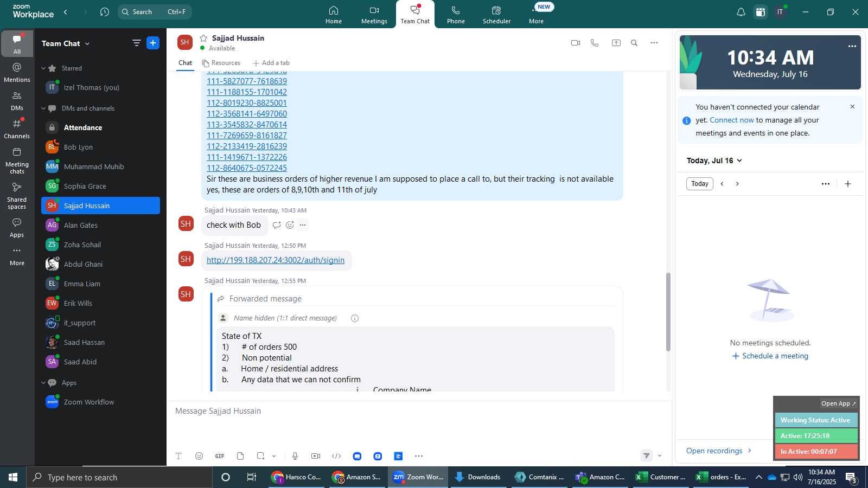The width and height of the screenshot is (868, 488).
Task: Star the Sajjad Hussain conversation
Action: (203, 38)
